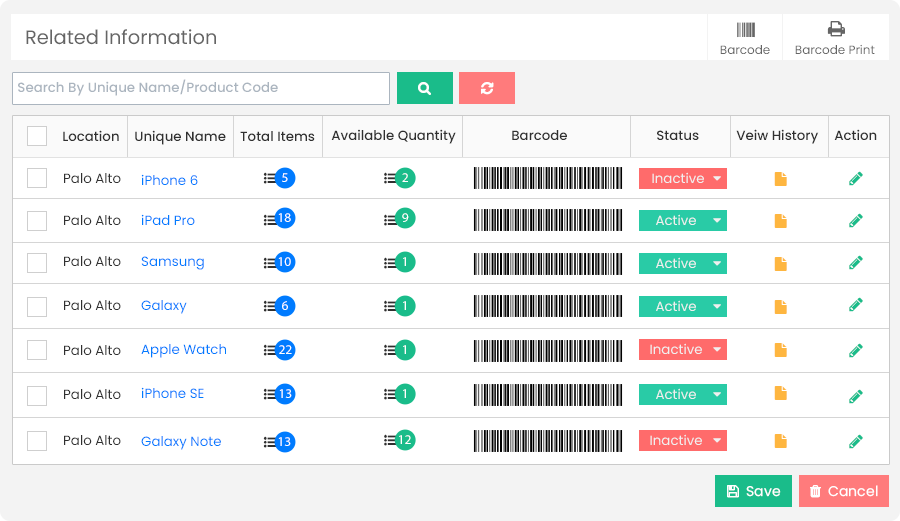900x521 pixels.
Task: Open the iPhone SE product link
Action: (172, 394)
